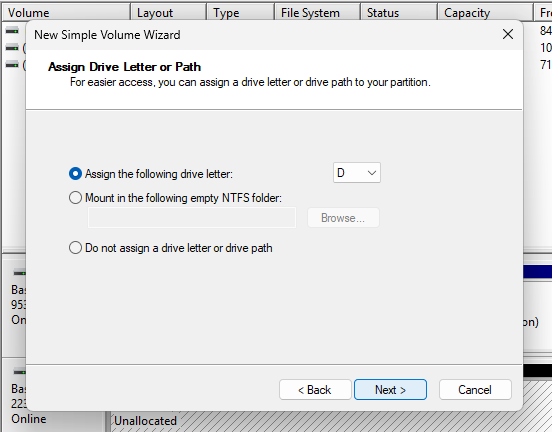Cancel the volume wizard

475,390
